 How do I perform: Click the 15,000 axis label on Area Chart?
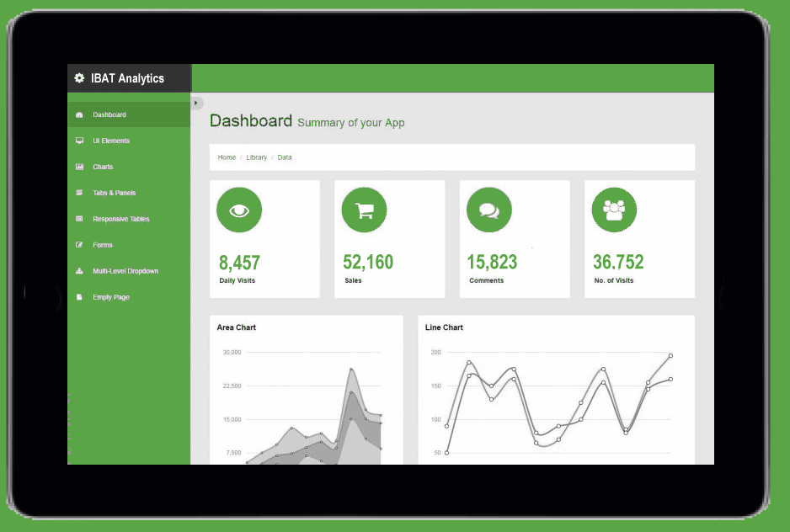232,419
